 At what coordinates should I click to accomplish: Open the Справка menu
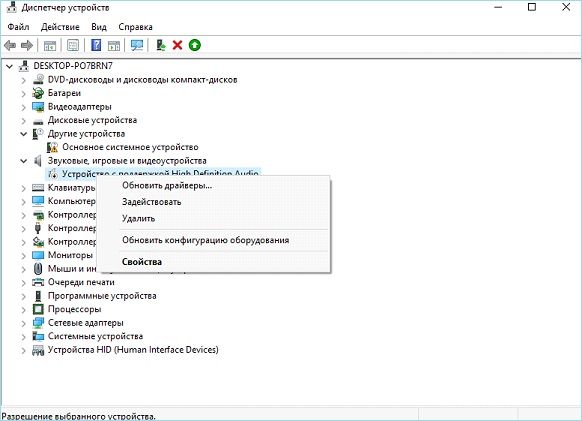coord(135,27)
